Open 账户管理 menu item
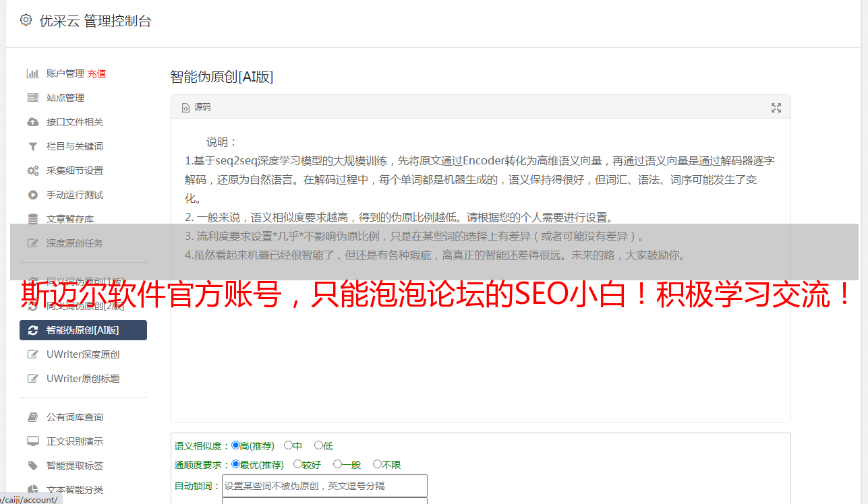Screen dimensions: 868x504 [65, 73]
